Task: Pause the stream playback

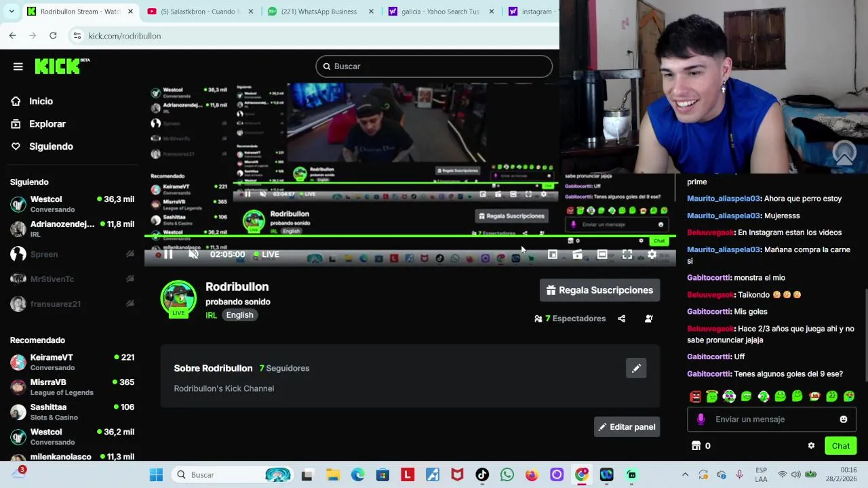Action: click(x=168, y=255)
